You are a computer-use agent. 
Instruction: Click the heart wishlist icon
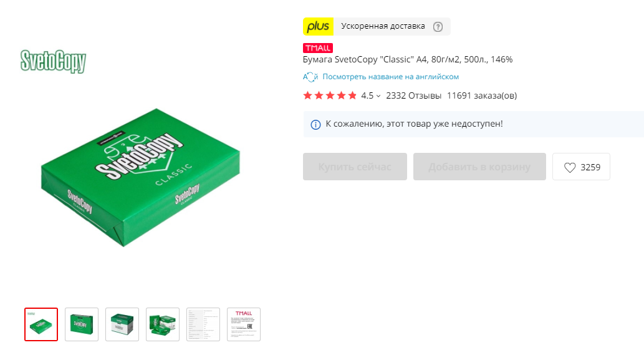(570, 167)
